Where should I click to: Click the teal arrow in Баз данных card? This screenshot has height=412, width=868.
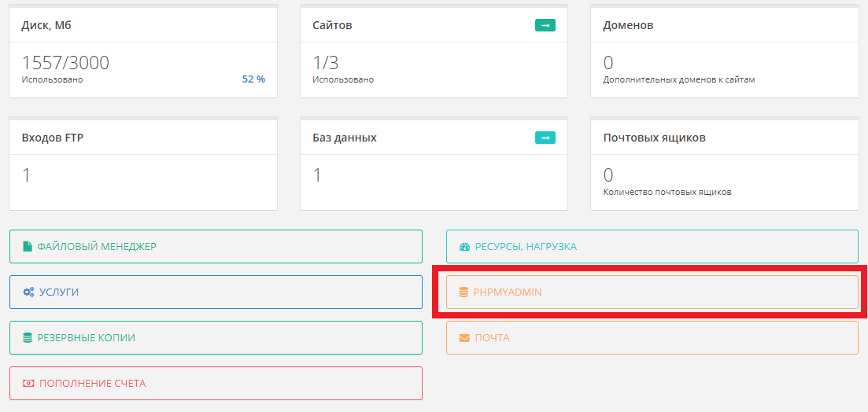click(545, 137)
